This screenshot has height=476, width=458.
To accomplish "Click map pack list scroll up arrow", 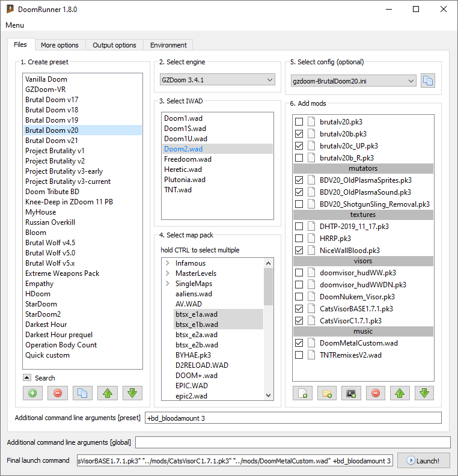I will click(268, 263).
